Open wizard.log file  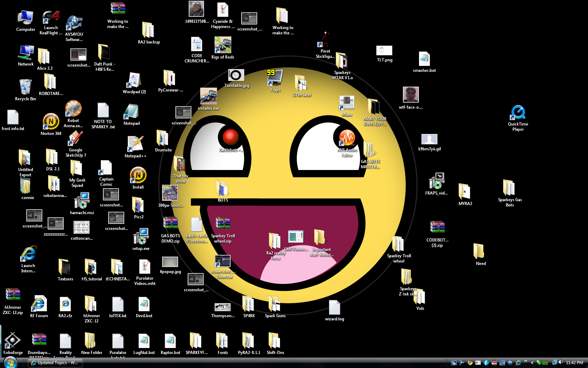(x=334, y=311)
